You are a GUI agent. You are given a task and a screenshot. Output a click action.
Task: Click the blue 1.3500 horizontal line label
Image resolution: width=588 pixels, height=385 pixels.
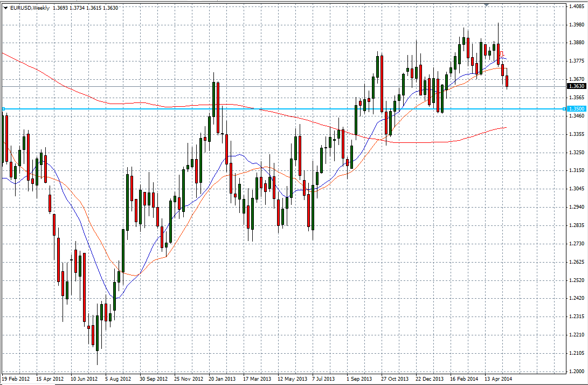pos(576,109)
